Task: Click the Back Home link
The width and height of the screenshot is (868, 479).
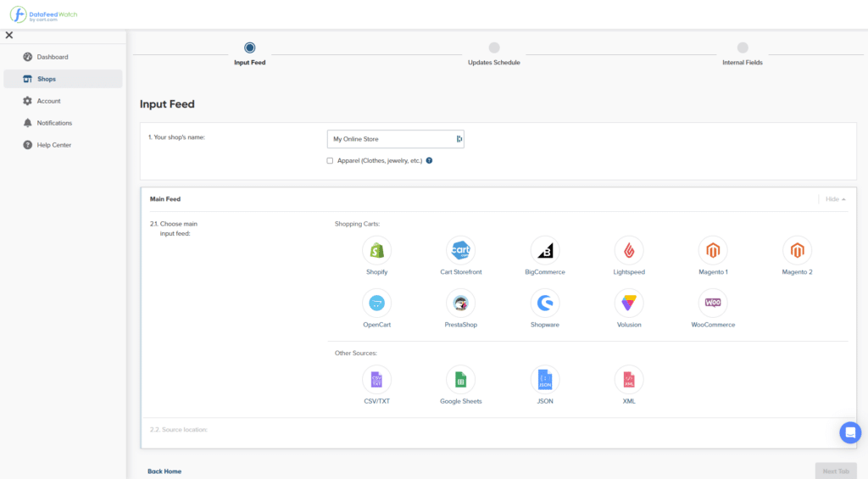Action: 164,471
